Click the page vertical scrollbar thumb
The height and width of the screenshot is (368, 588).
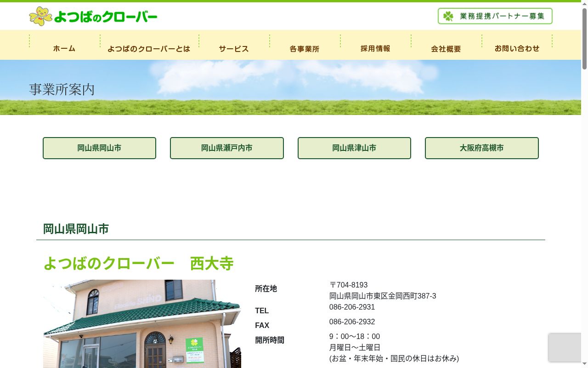click(x=584, y=39)
